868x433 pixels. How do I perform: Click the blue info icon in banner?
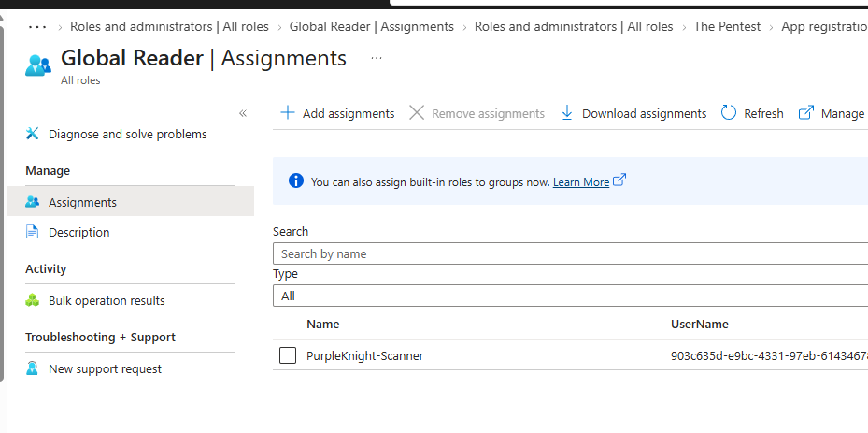(296, 180)
